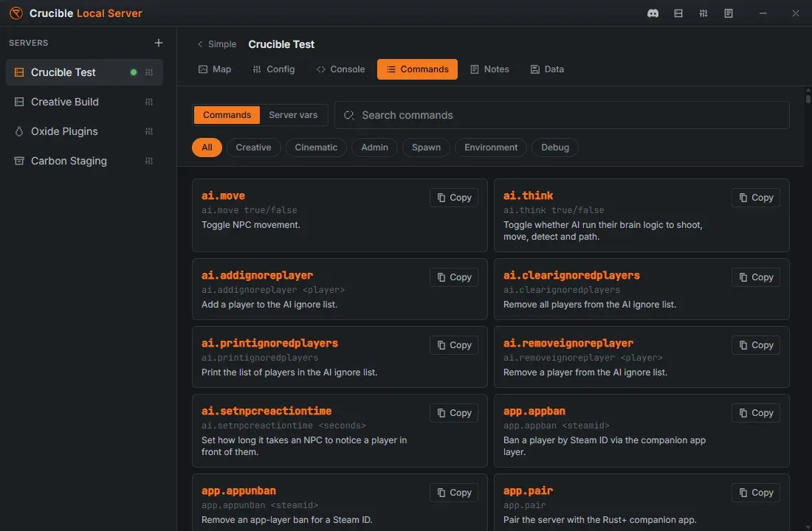Select the All filter chip

(x=207, y=147)
